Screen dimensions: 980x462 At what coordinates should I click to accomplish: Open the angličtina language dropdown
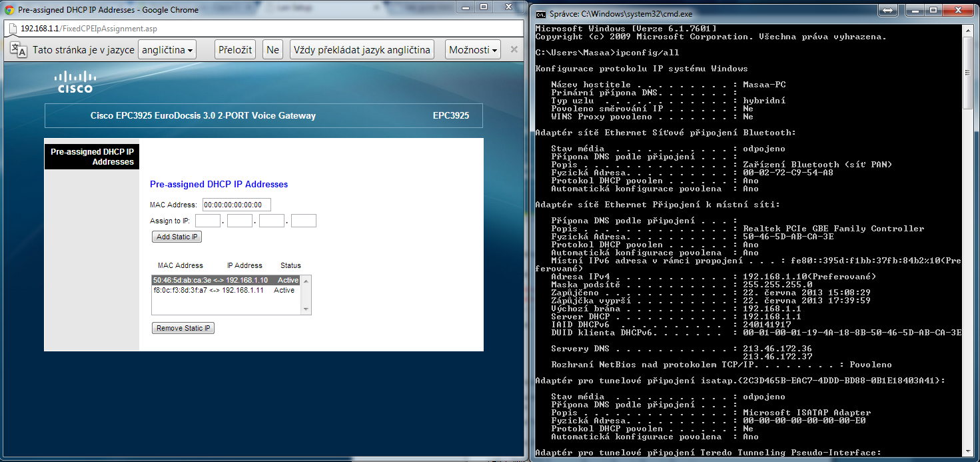[x=169, y=50]
